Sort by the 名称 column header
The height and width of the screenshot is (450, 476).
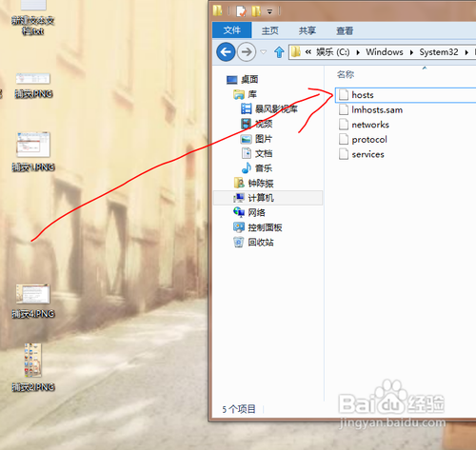[x=346, y=74]
